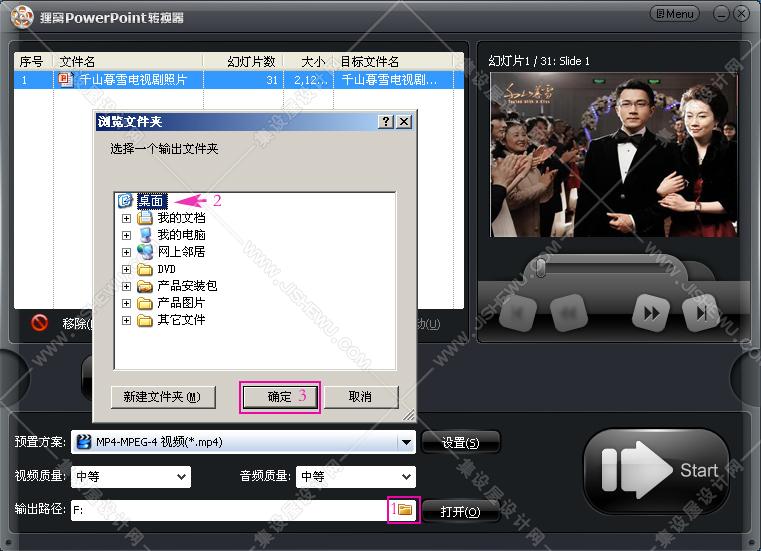Expand the 我的电脑 tree node
Screen dimensions: 761x551
point(126,235)
